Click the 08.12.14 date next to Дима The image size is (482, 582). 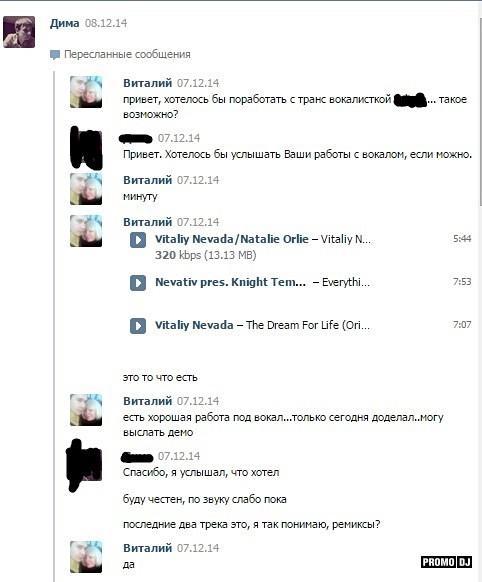click(106, 23)
